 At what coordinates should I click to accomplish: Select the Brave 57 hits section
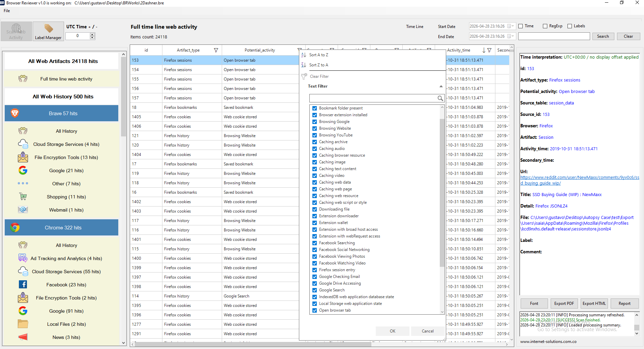(61, 113)
